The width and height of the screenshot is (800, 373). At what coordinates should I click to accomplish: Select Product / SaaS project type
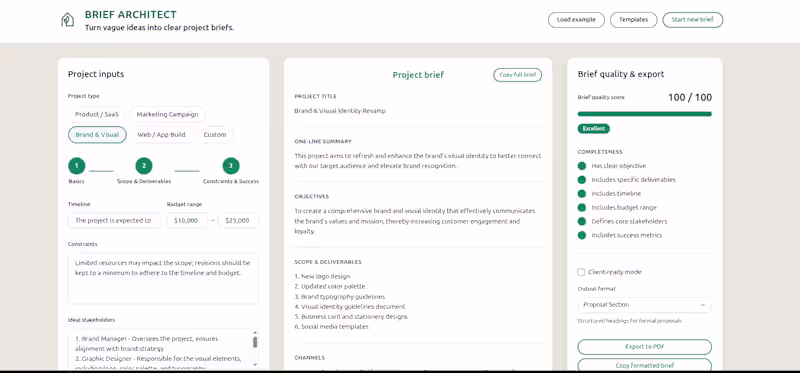96,114
